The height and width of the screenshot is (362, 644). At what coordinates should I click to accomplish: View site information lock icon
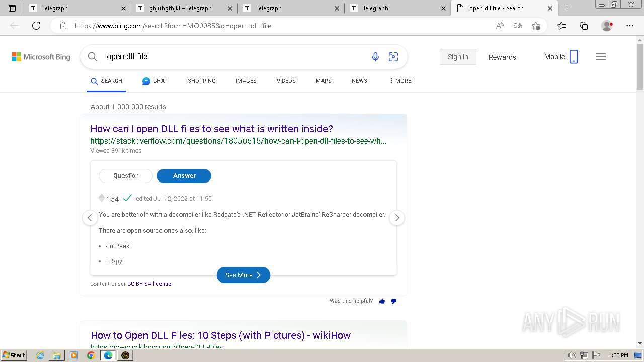pos(63,26)
